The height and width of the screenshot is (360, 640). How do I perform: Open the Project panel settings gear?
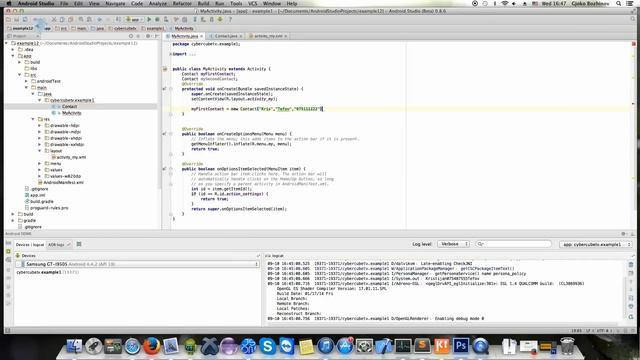tap(148, 36)
